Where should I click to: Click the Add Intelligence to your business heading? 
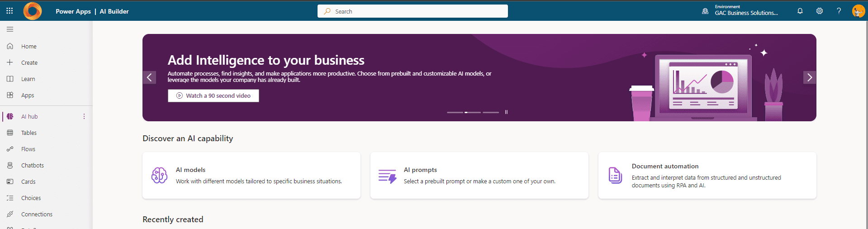point(266,60)
